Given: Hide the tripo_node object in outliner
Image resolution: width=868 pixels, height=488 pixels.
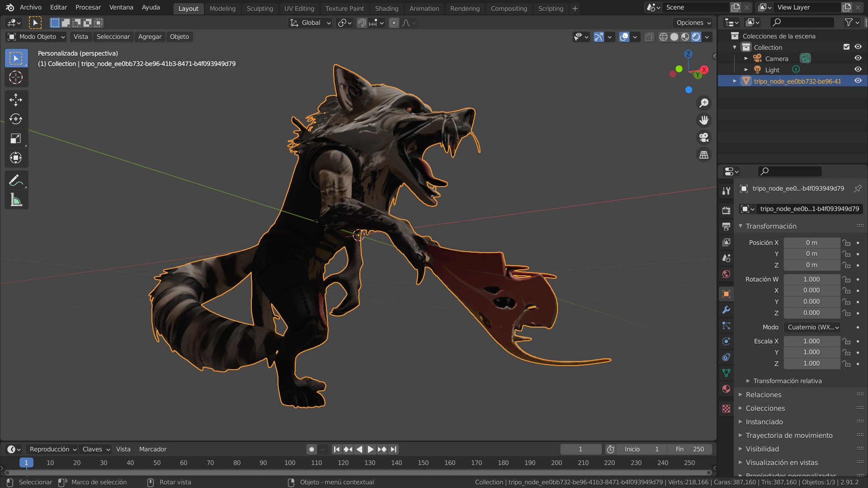Looking at the screenshot, I should 858,81.
